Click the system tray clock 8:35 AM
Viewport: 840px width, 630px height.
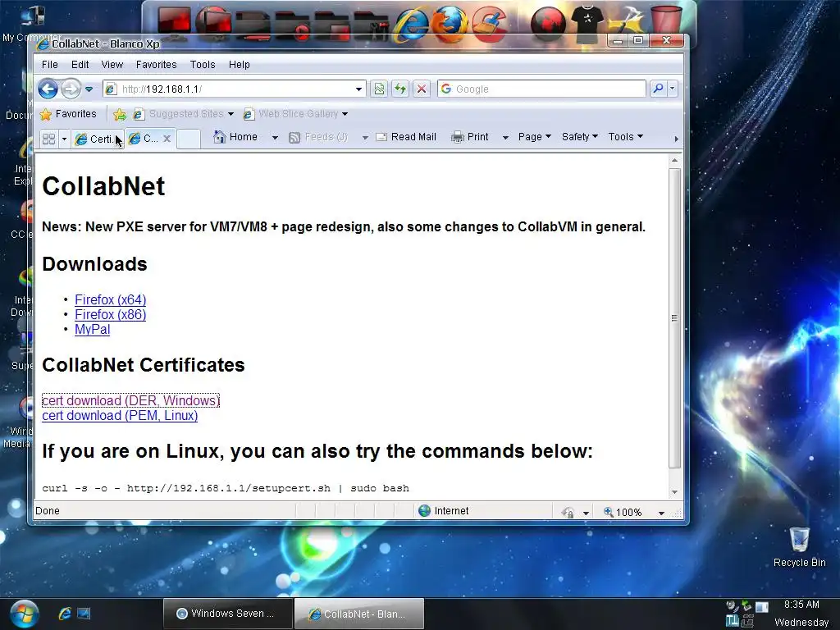[x=801, y=605]
